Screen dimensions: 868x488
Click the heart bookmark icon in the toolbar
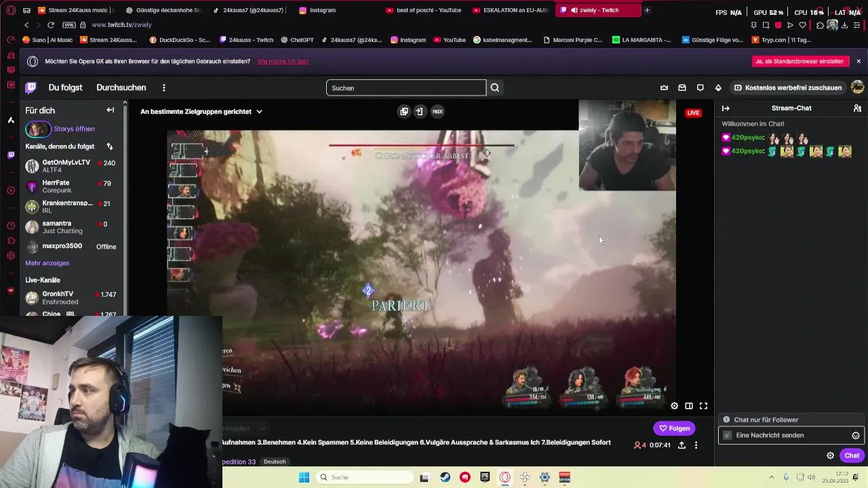click(802, 25)
